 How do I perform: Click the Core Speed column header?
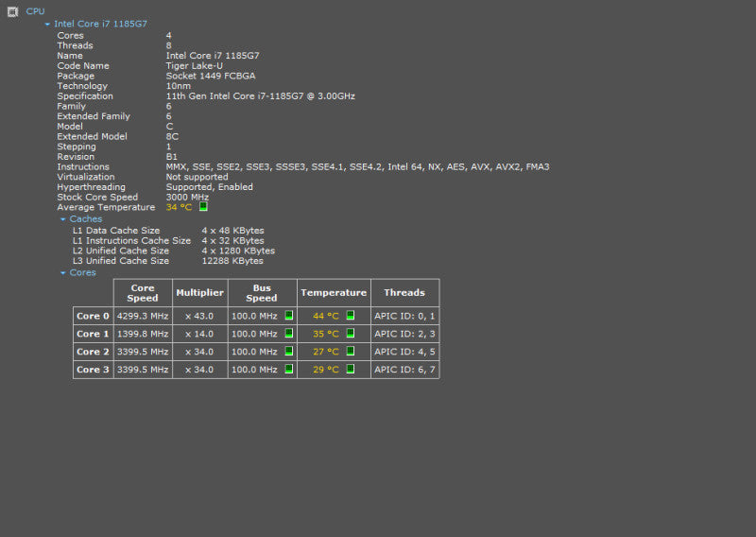[143, 293]
